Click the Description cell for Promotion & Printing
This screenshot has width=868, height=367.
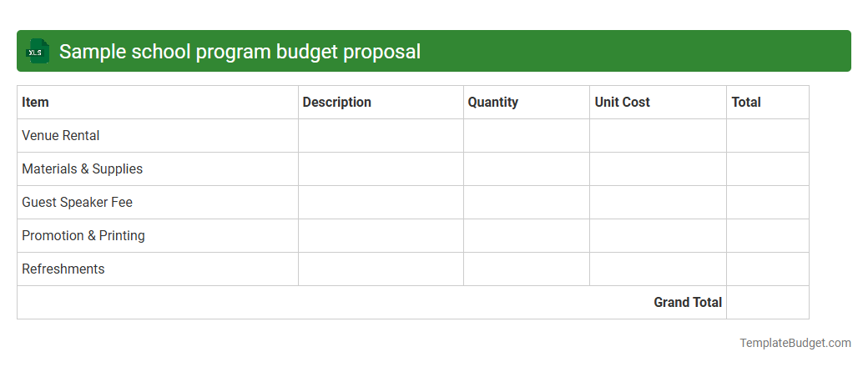pos(381,236)
